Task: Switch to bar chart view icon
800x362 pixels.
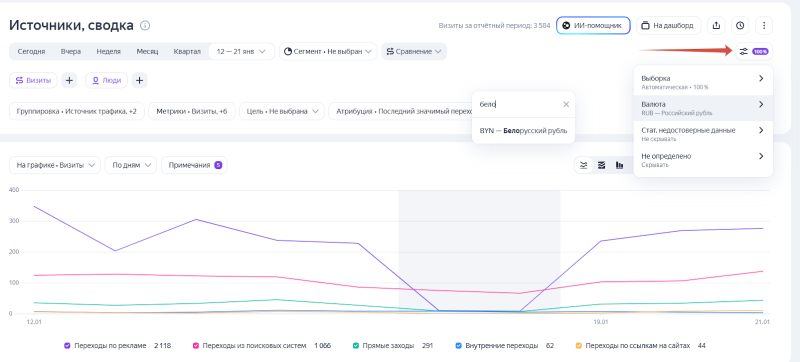Action: (619, 165)
